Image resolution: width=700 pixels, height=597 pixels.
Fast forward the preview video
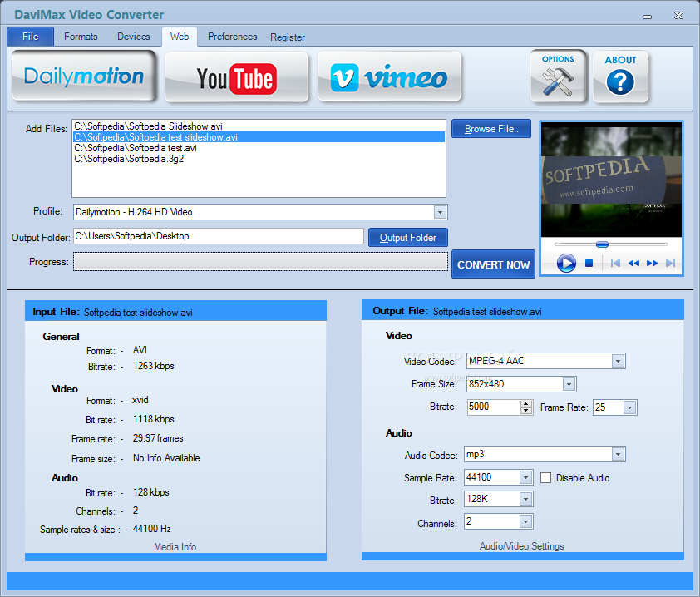tap(652, 263)
